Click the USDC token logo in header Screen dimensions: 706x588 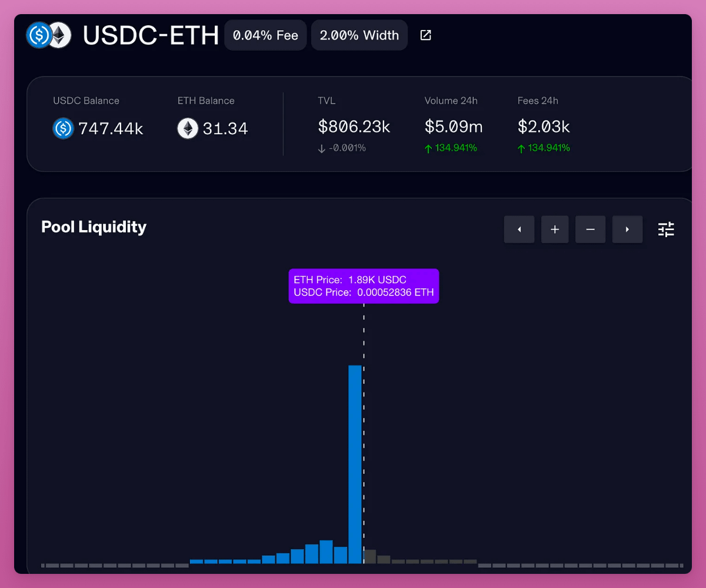38,35
